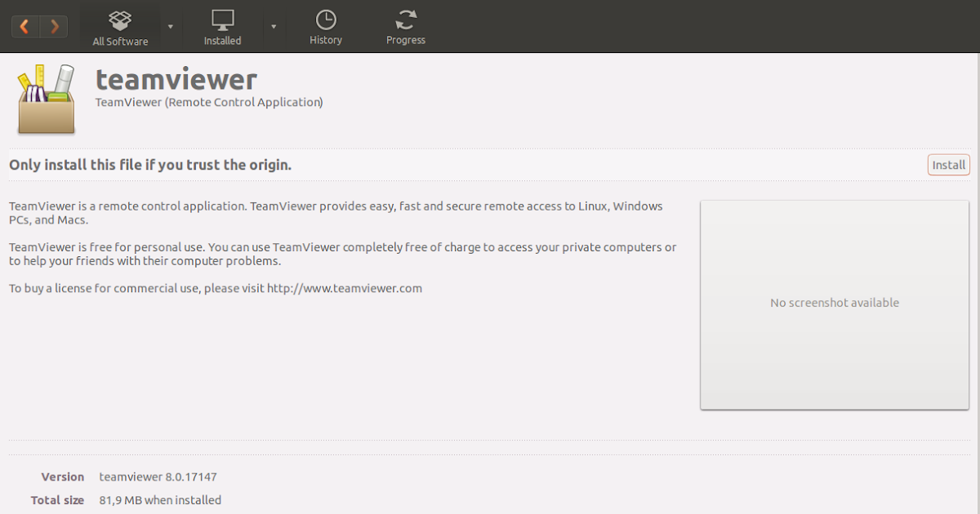The image size is (980, 514).
Task: Click the No screenshot available placeholder
Action: click(835, 304)
